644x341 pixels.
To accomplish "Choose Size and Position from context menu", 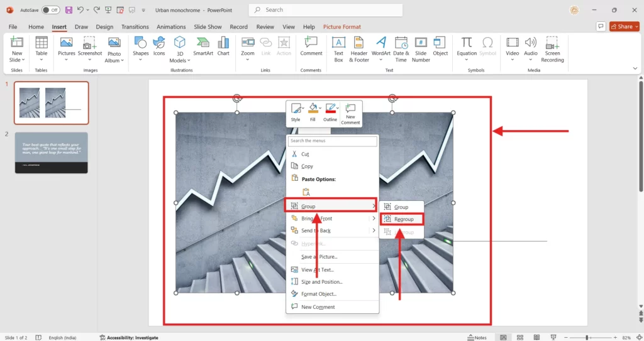I will [x=322, y=282].
